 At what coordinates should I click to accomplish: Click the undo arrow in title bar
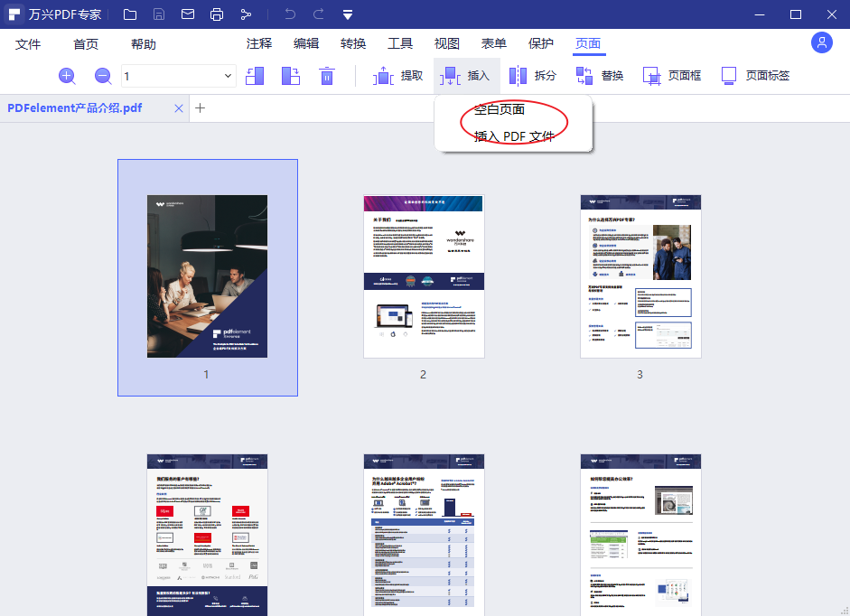click(x=289, y=14)
